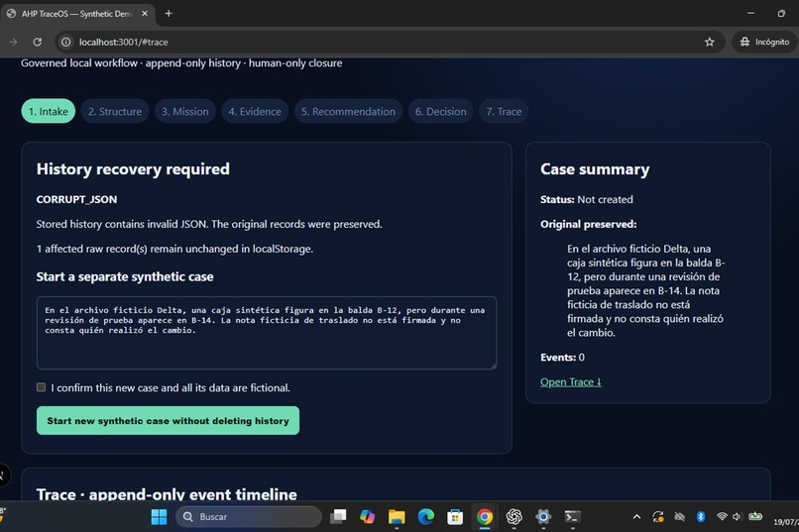Click the Case summary heading

pos(595,169)
